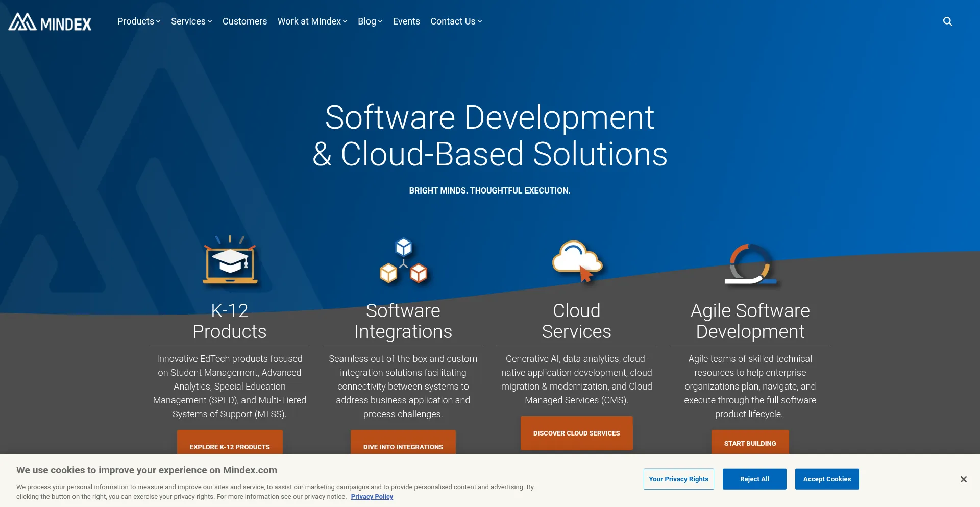Select the Cloud Services cloud icon
This screenshot has height=507, width=980.
coord(576,261)
